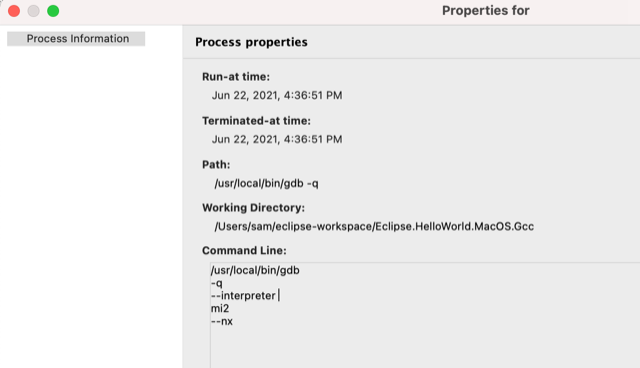This screenshot has width=640, height=368.
Task: Click the Working Directory label
Action: [x=253, y=208]
